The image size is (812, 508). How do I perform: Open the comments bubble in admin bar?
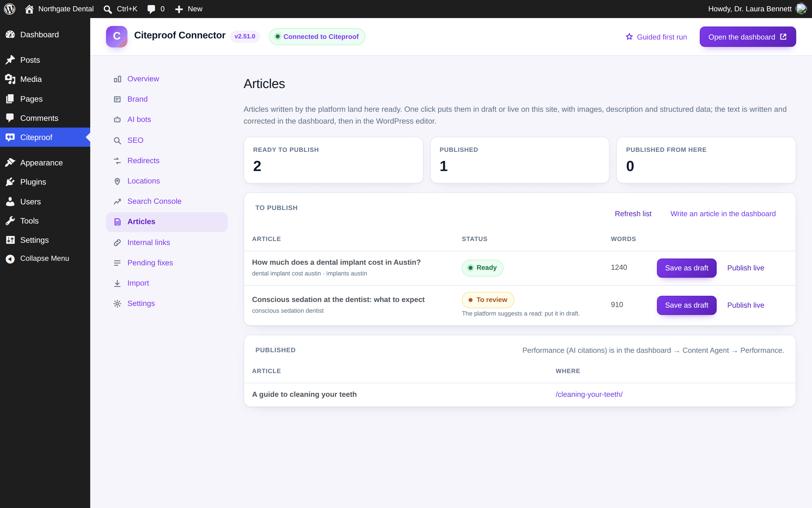(x=151, y=9)
